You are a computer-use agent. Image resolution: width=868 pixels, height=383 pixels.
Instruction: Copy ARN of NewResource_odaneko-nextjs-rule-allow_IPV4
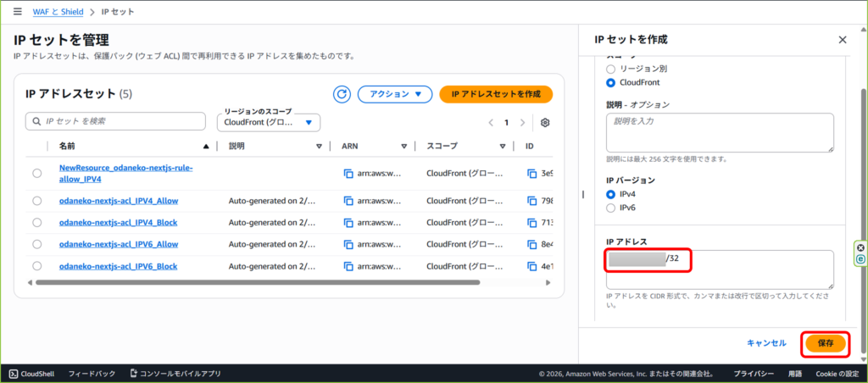[348, 174]
